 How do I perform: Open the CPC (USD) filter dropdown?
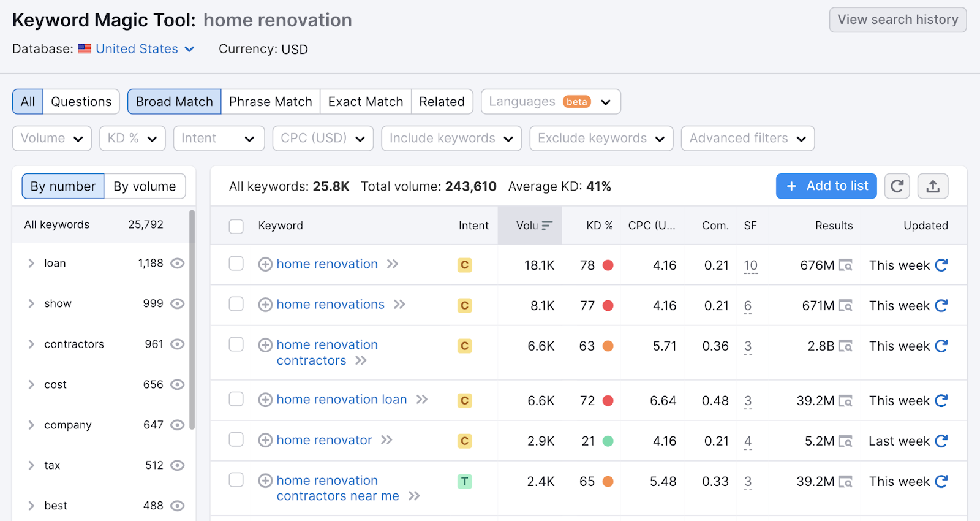[323, 139]
